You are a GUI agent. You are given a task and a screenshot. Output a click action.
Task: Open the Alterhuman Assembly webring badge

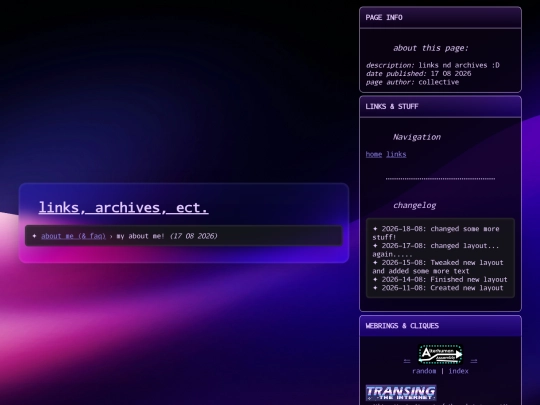(440, 354)
